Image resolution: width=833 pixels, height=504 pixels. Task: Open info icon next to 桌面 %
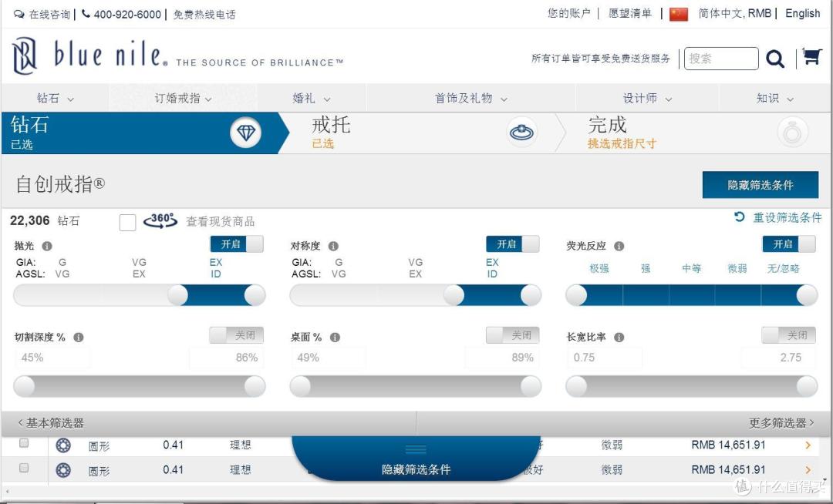(335, 338)
